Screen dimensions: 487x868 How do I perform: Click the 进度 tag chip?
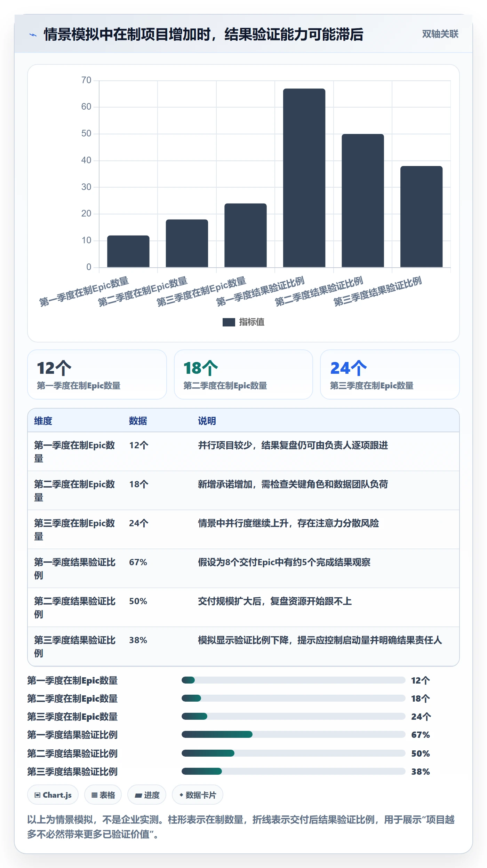pos(147,795)
